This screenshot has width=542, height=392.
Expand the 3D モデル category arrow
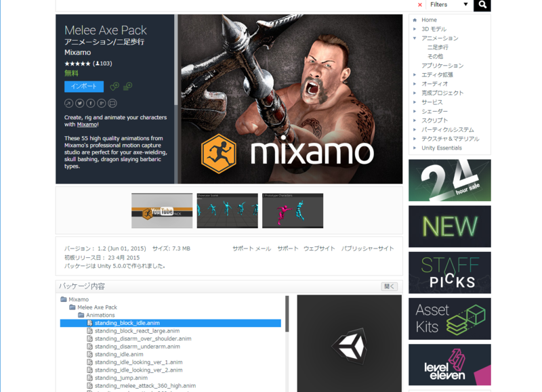coord(415,29)
